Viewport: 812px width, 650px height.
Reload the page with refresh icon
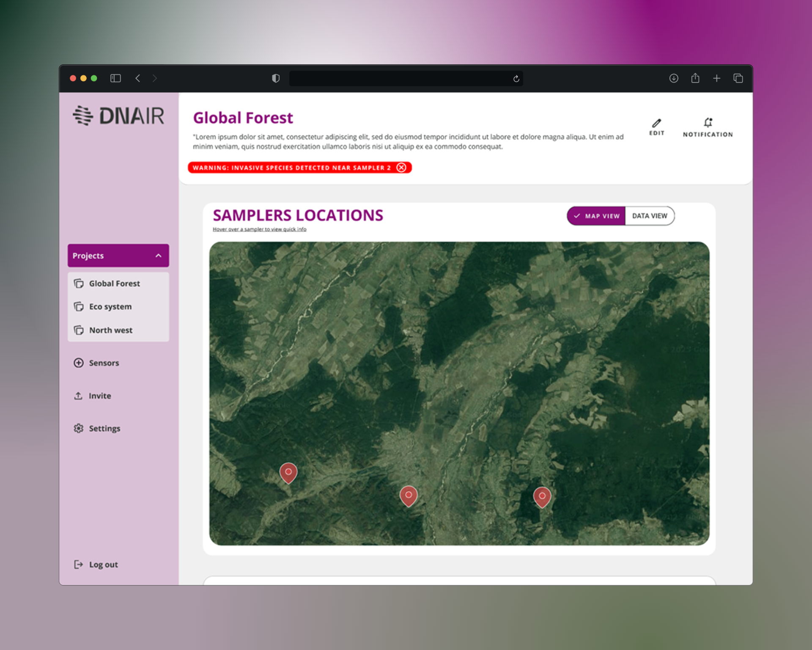click(516, 79)
